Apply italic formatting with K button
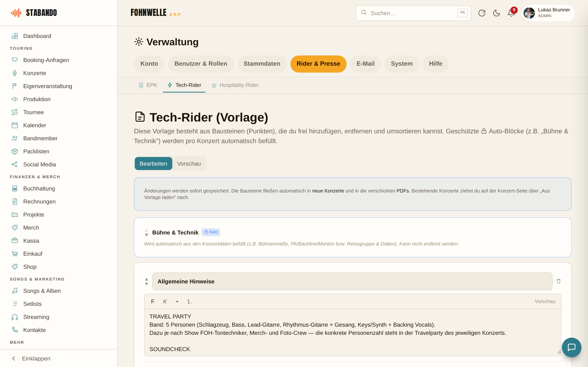Image resolution: width=588 pixels, height=367 pixels. coord(165,302)
